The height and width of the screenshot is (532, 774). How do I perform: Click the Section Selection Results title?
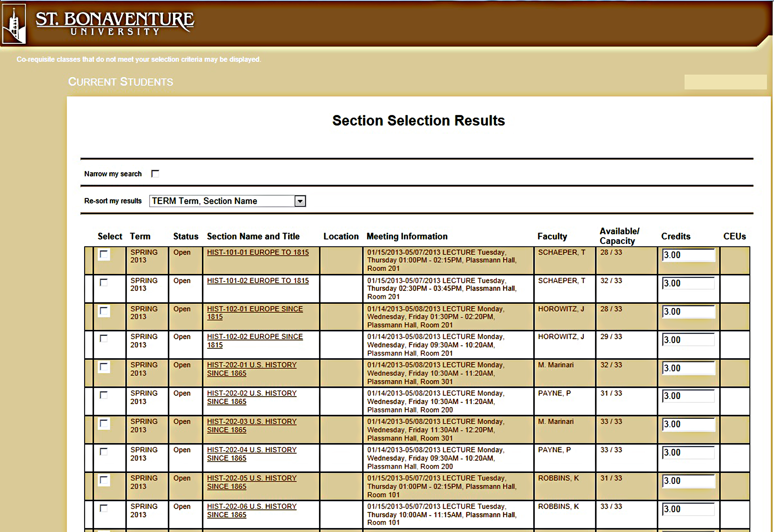tap(419, 120)
